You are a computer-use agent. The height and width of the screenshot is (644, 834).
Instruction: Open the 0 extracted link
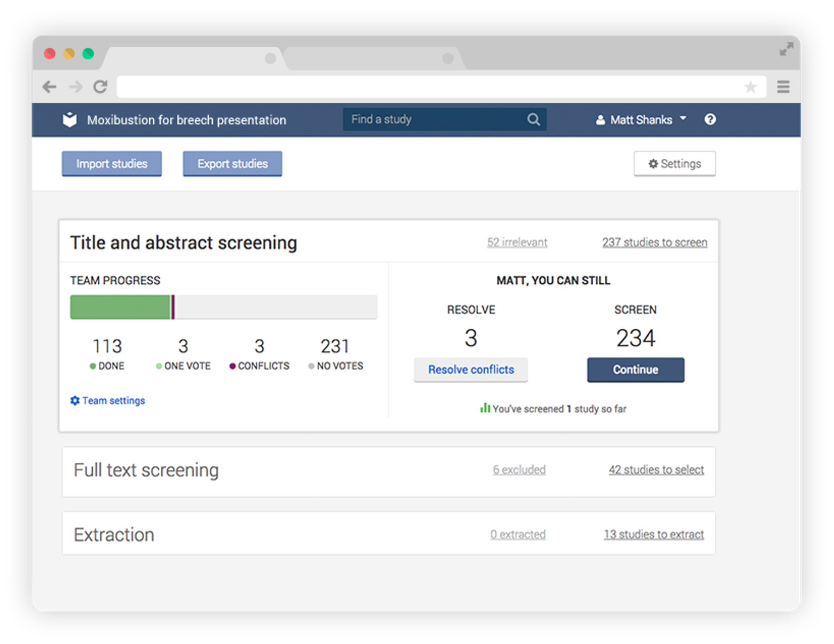518,534
